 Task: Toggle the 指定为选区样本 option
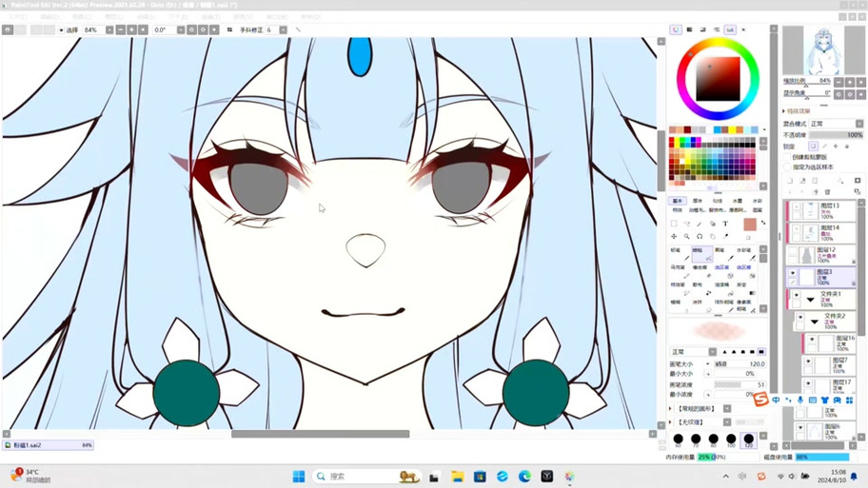[x=787, y=166]
